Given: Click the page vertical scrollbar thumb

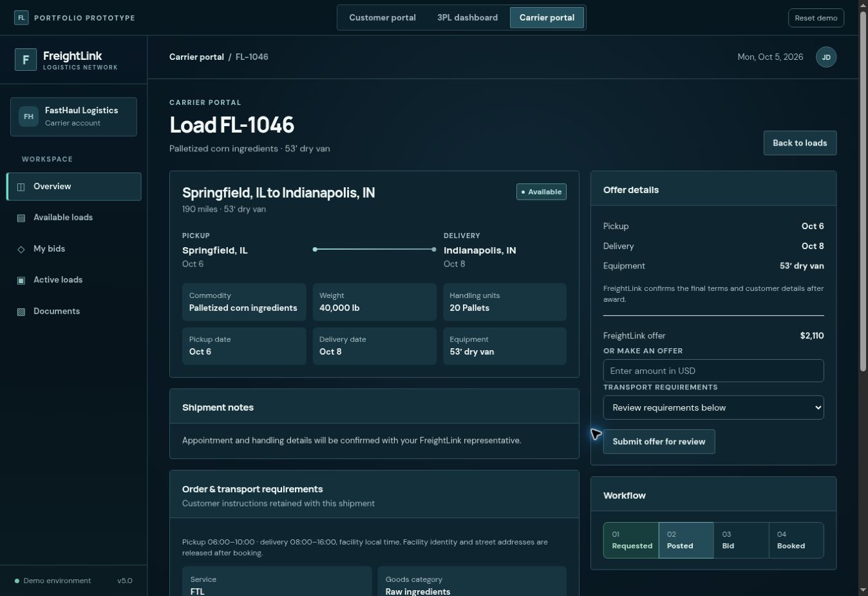Looking at the screenshot, I should [863, 191].
